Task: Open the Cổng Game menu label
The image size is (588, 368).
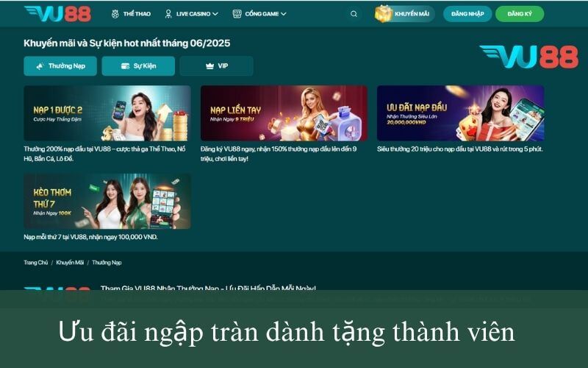Action: point(262,14)
